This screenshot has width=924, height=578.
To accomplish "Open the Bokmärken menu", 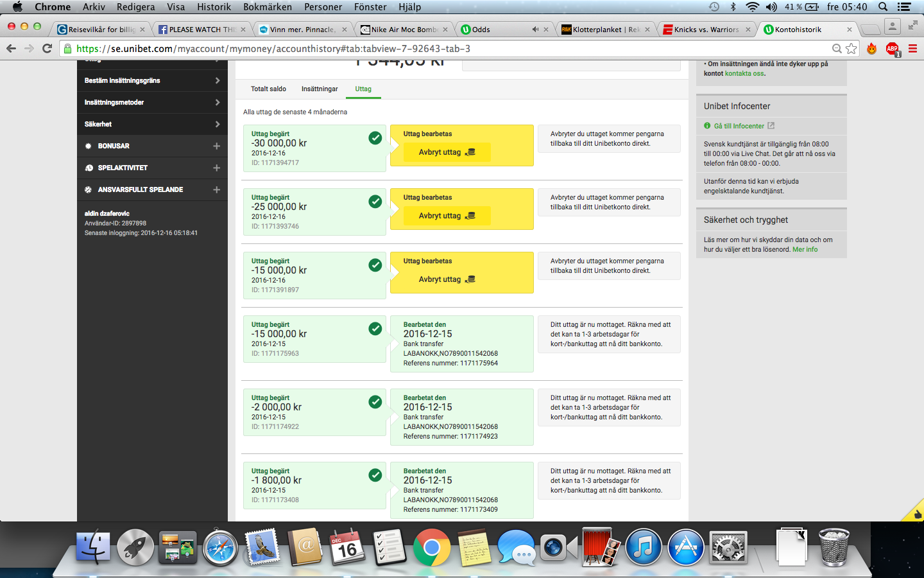I will pos(268,6).
